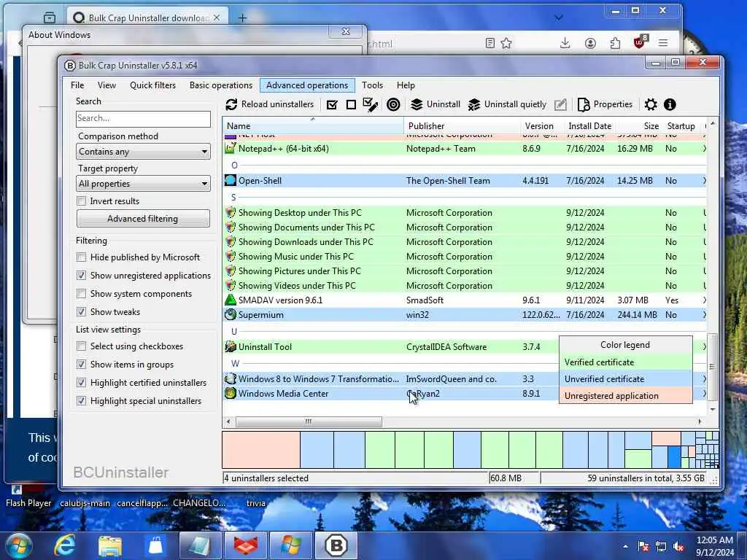The image size is (747, 560).
Task: Click the Supermium row icon
Action: click(x=230, y=314)
